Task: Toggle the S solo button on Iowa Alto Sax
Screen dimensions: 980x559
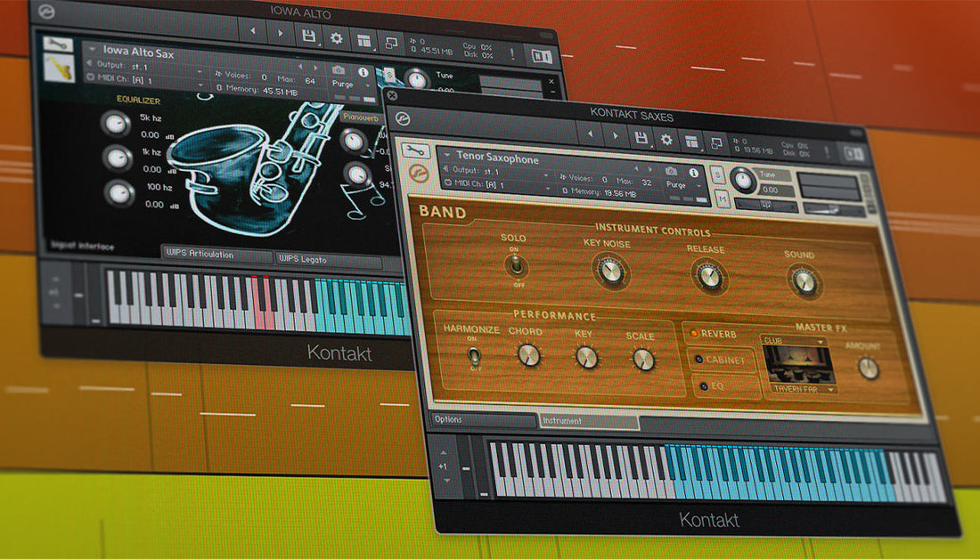Action: [389, 75]
